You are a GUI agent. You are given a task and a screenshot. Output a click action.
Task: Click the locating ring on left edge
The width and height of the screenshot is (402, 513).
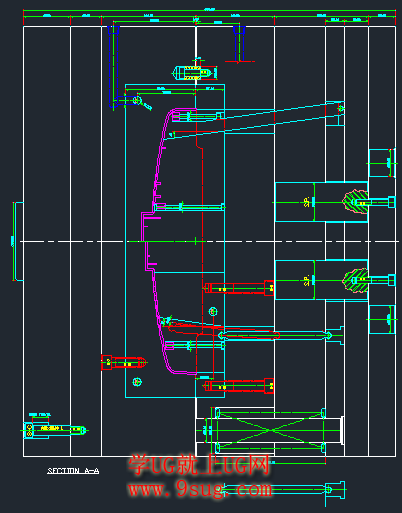pyautogui.click(x=17, y=241)
